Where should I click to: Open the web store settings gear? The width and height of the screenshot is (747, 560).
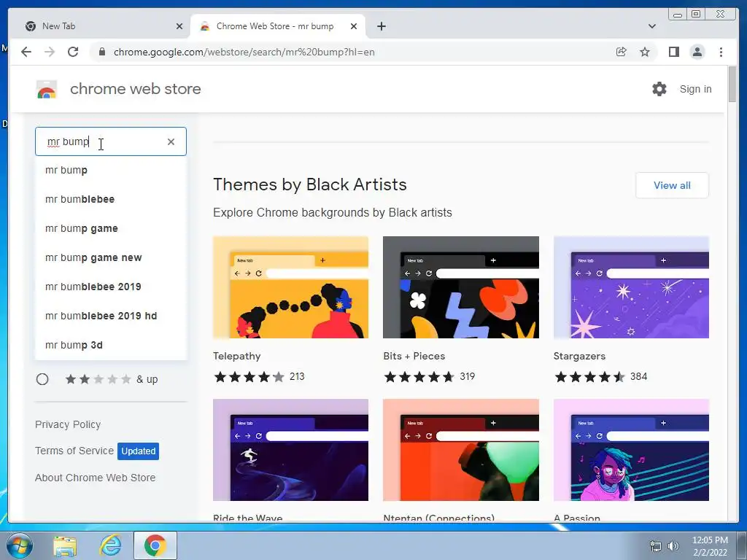tap(659, 89)
